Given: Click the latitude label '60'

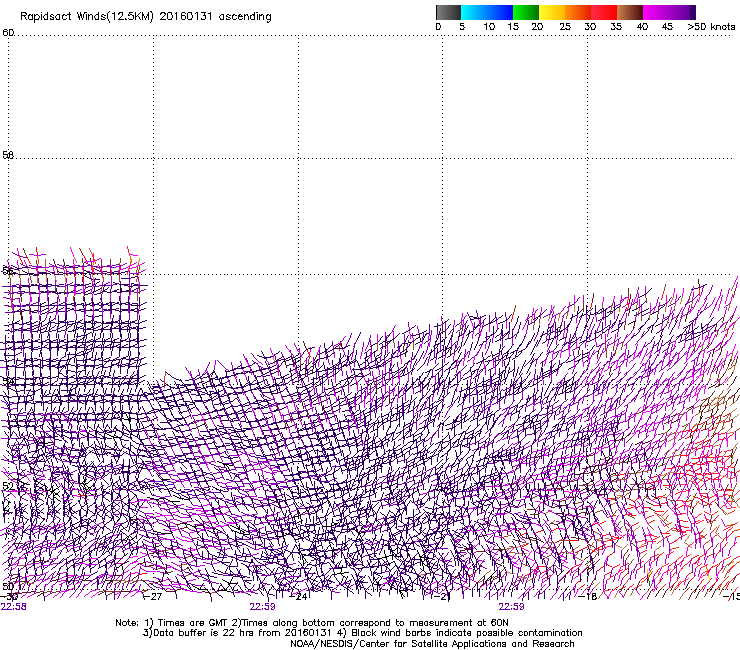Looking at the screenshot, I should pyautogui.click(x=8, y=33).
